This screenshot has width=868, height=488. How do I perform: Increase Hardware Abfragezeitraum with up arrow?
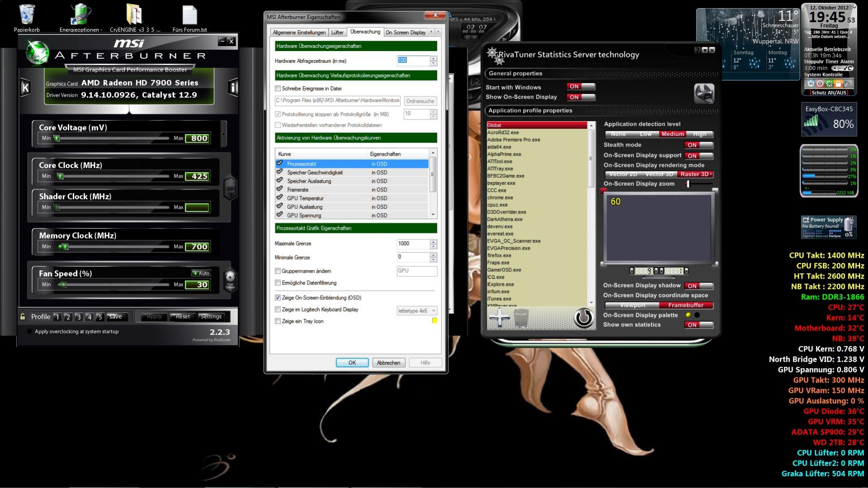(433, 58)
